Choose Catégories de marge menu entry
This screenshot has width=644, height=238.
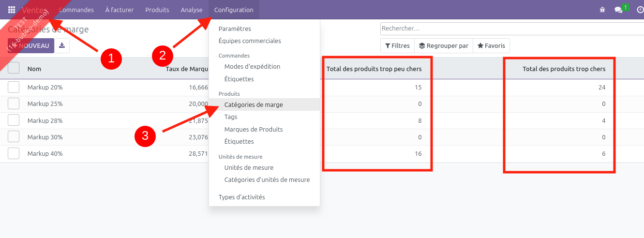click(x=254, y=104)
